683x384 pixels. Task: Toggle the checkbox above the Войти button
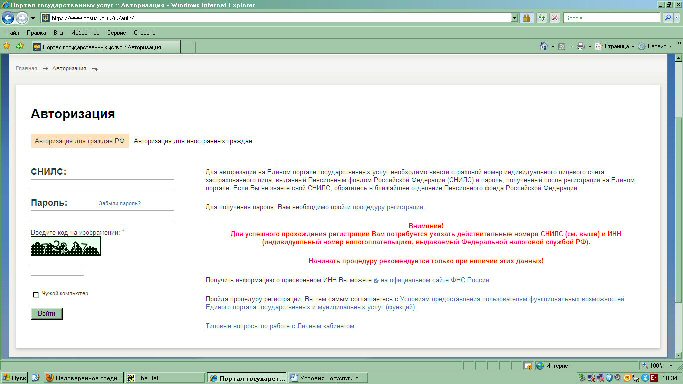36,295
